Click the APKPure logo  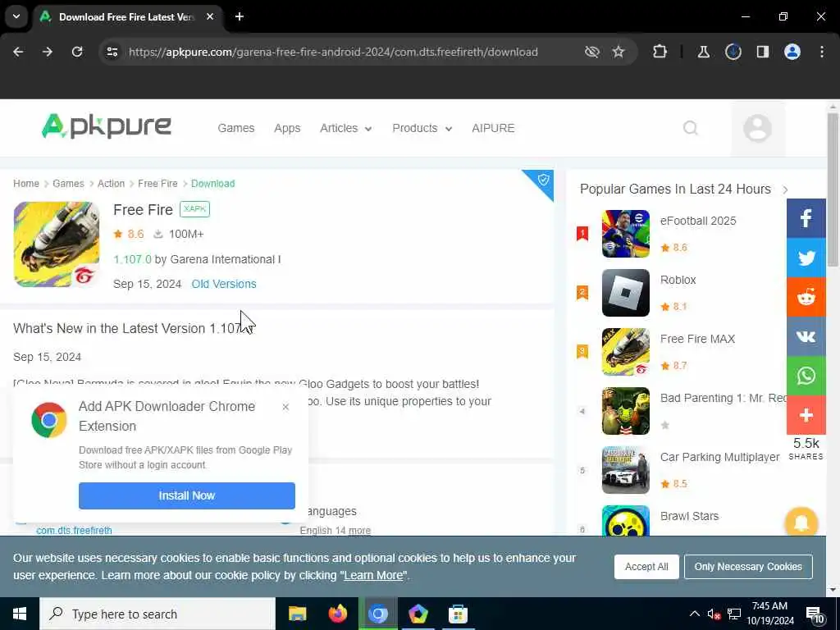click(x=107, y=126)
